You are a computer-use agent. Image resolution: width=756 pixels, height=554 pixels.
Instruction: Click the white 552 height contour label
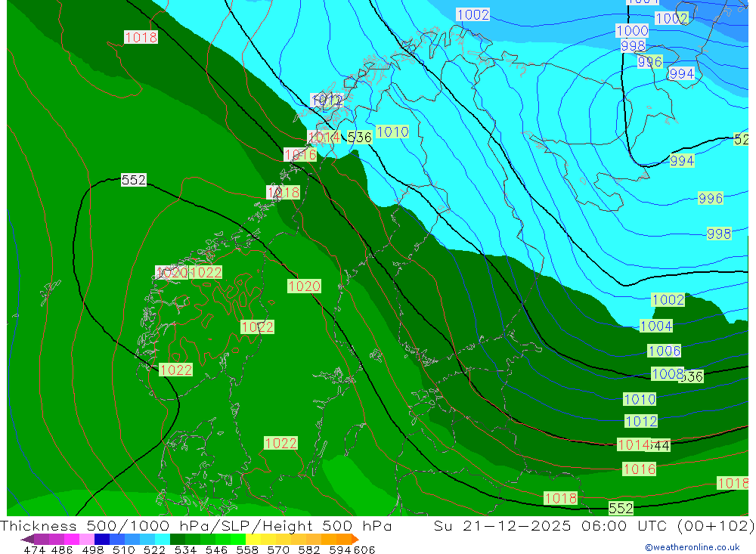133,180
